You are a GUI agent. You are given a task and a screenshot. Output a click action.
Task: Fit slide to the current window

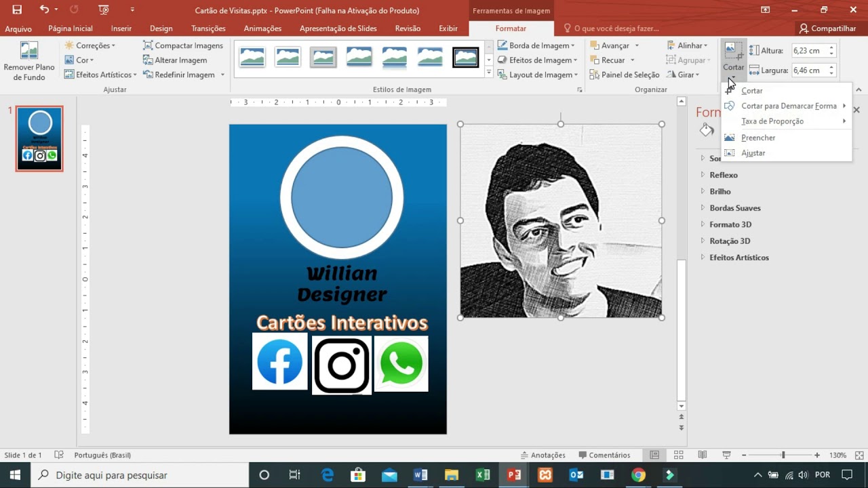859,455
